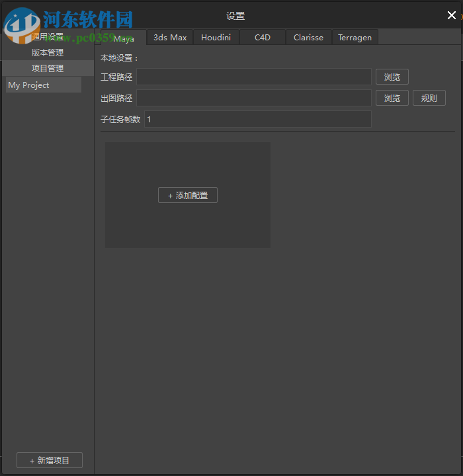Open the Clarisse tab
463x476 pixels.
tap(309, 37)
